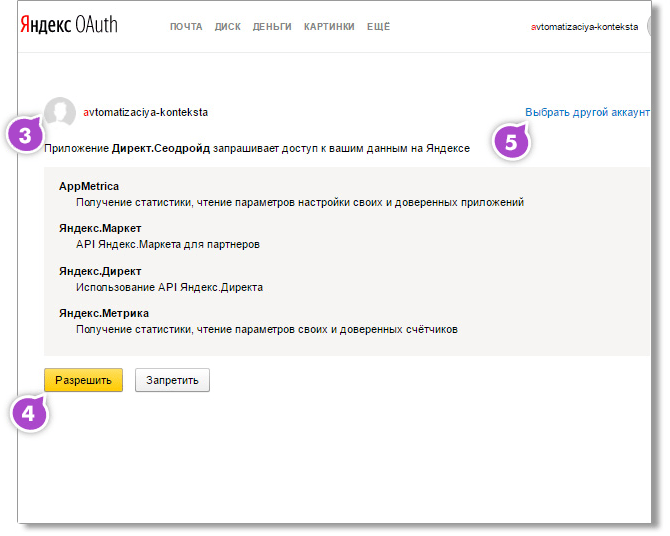Click the Запретить button
The image size is (670, 536).
[172, 380]
